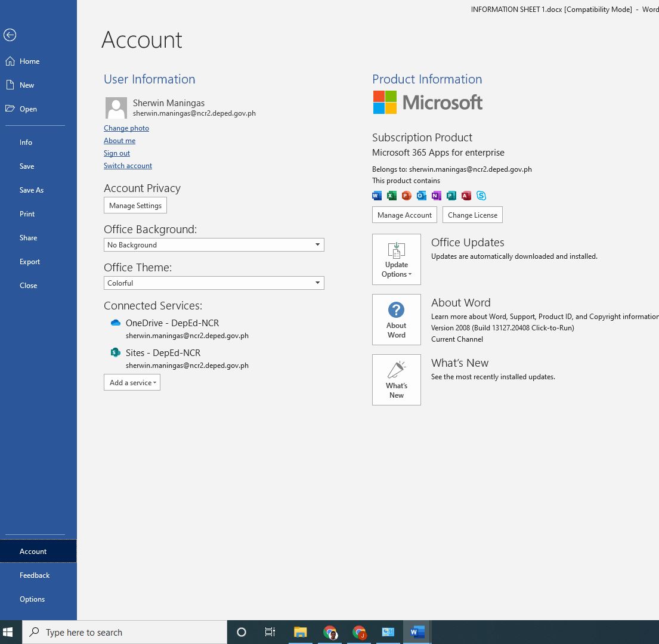Click the Outlook icon in the product list
This screenshot has height=644, width=659.
coord(422,195)
